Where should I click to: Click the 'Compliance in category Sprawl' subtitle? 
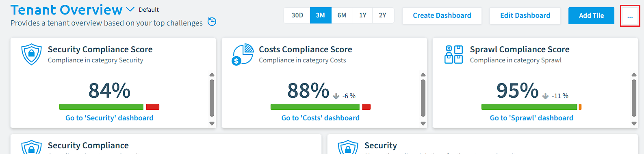(x=516, y=60)
